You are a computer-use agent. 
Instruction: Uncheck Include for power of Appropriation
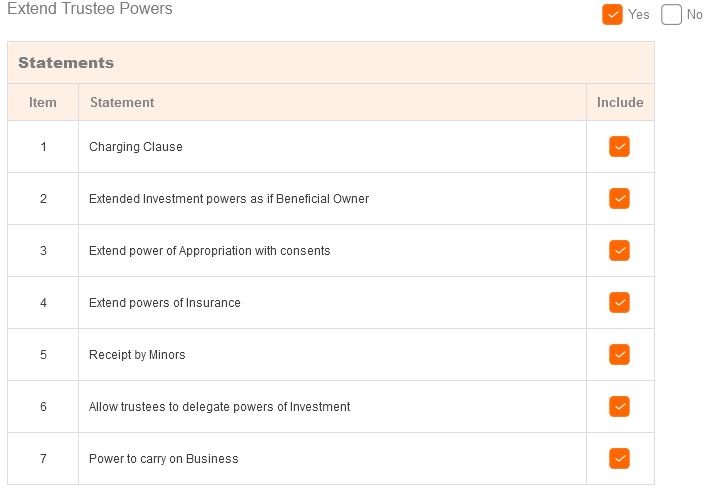[x=619, y=251]
